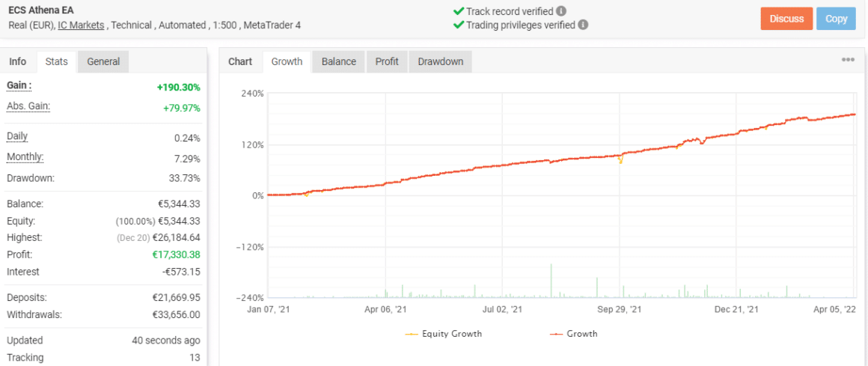Screen dimensions: 868x366
Task: Toggle red Growth series in legend
Action: (573, 334)
